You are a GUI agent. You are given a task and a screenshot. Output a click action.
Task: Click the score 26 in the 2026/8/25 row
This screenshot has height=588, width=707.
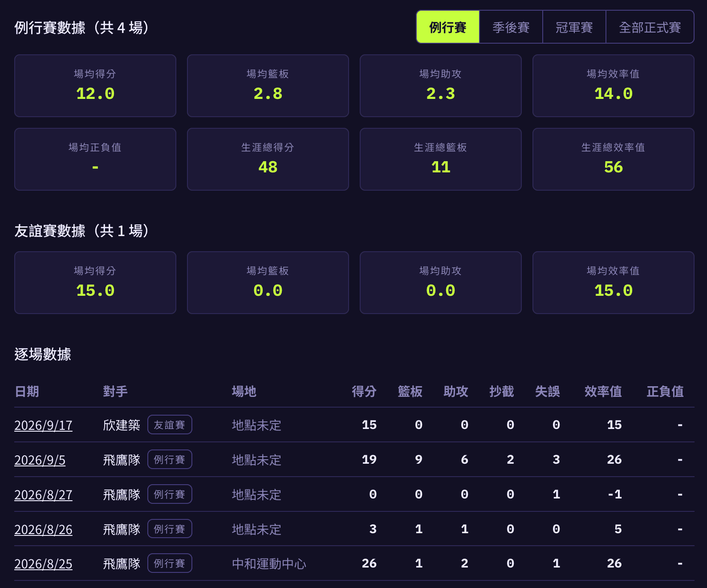pyautogui.click(x=369, y=563)
